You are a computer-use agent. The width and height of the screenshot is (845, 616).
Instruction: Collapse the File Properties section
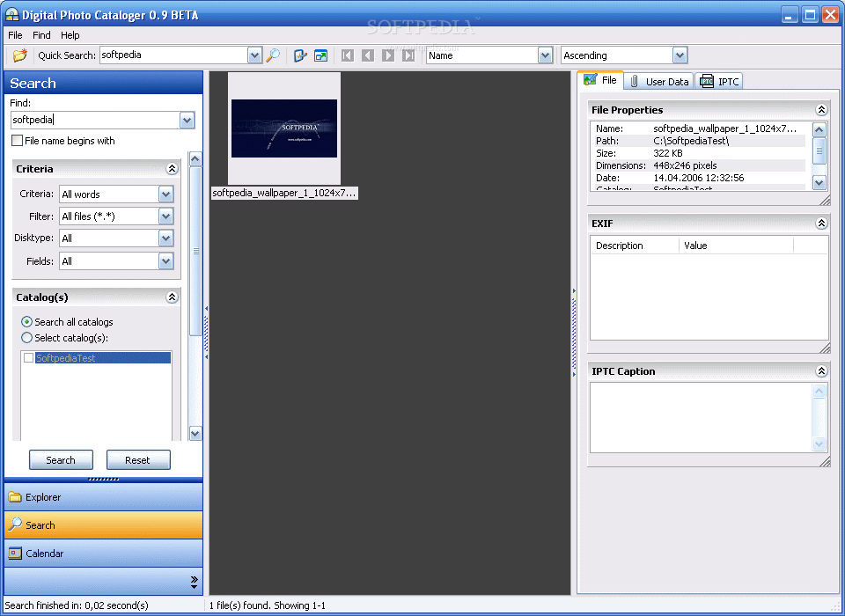point(821,110)
